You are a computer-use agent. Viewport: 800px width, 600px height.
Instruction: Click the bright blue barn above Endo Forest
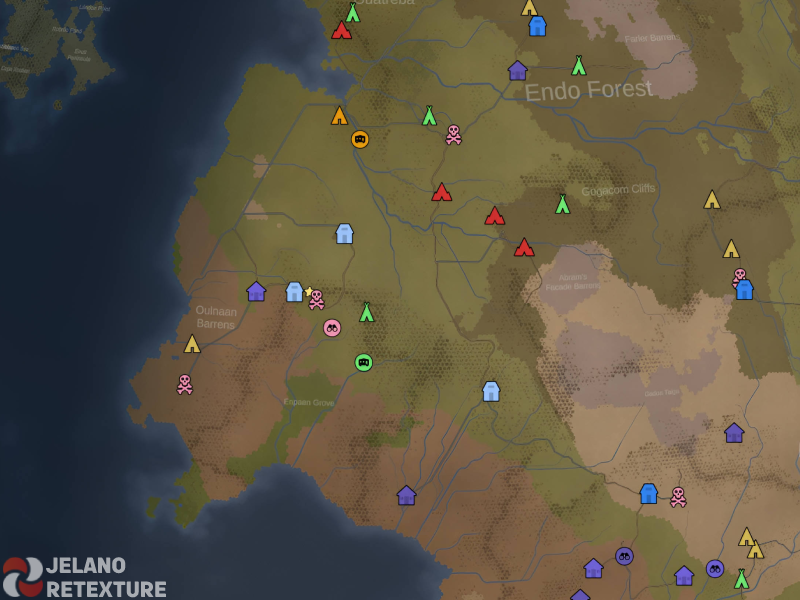tap(537, 26)
